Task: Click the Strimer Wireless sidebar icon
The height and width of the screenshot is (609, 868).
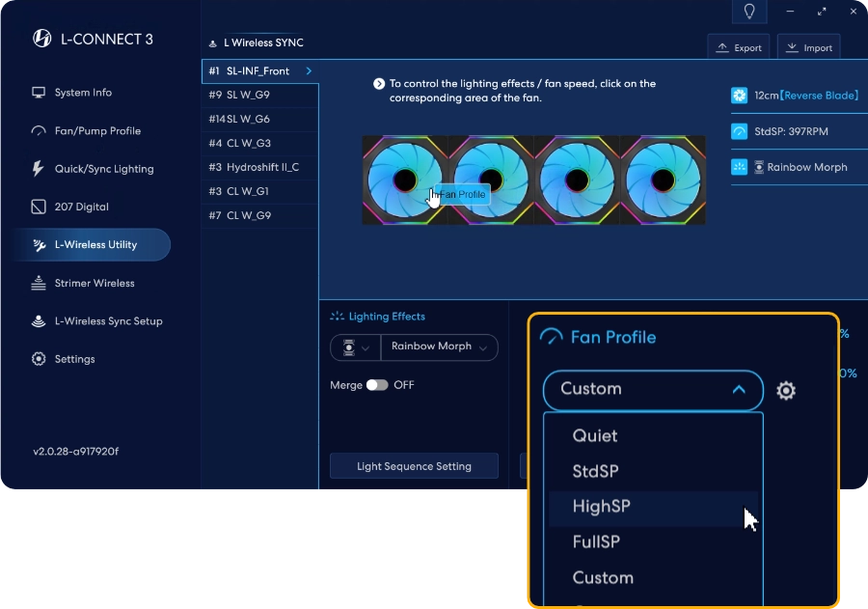Action: click(39, 283)
